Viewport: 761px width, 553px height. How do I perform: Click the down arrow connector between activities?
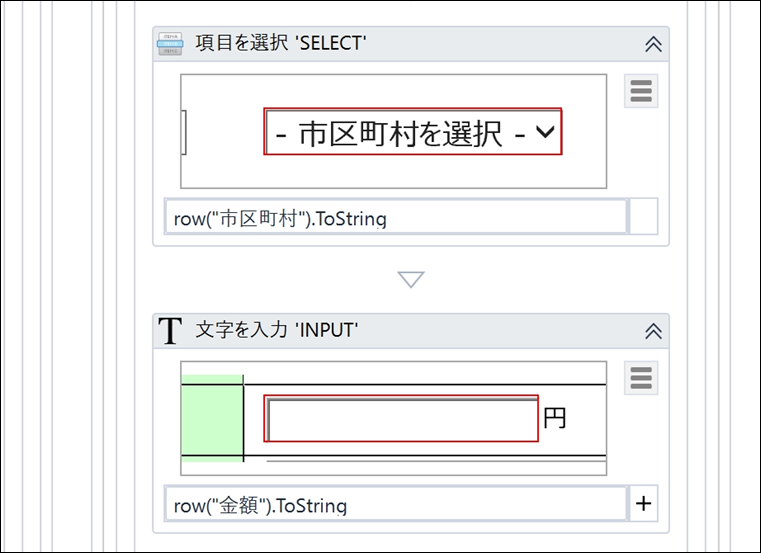[x=411, y=279]
